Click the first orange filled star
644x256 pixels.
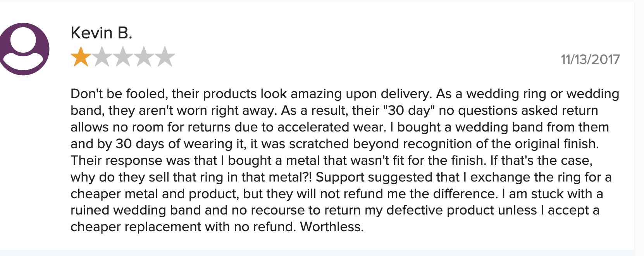(81, 57)
